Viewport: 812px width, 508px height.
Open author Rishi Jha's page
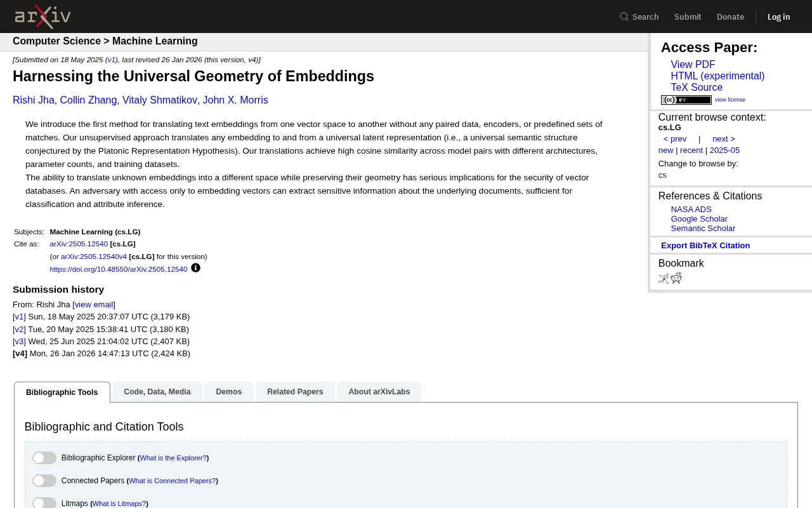click(34, 100)
